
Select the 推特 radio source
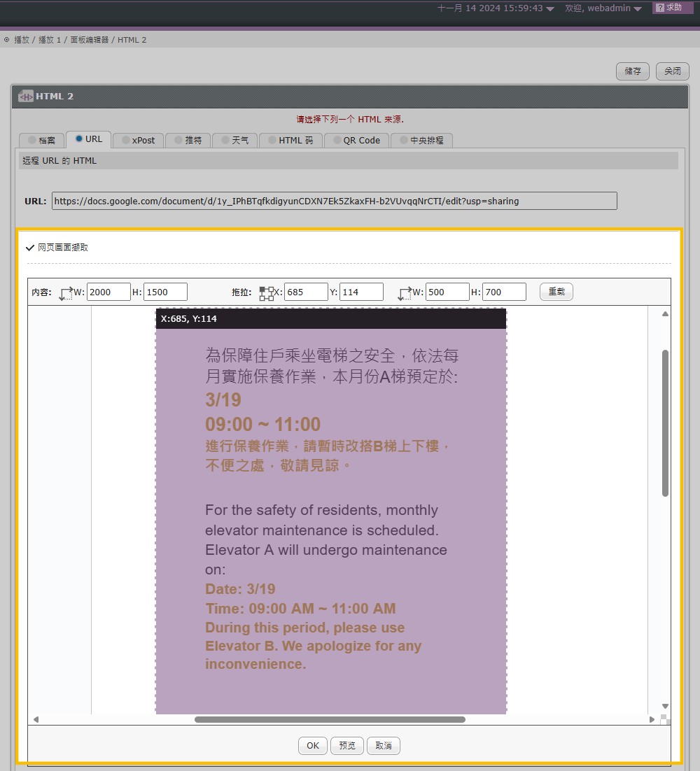coord(178,140)
